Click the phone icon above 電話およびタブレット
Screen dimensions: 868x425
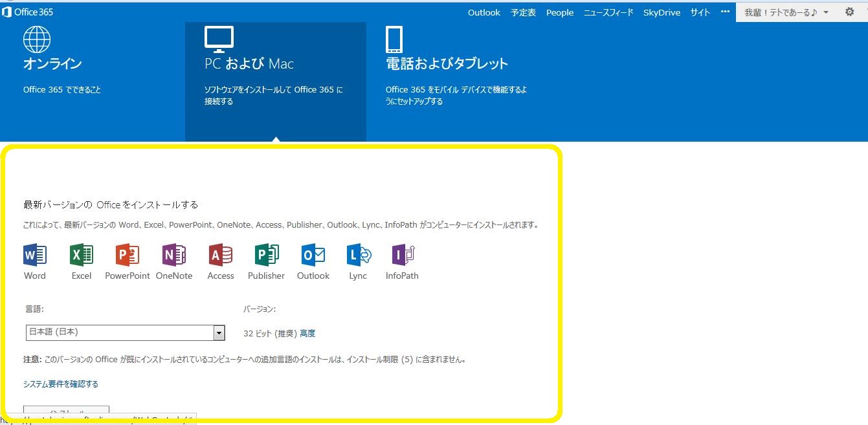click(x=394, y=39)
